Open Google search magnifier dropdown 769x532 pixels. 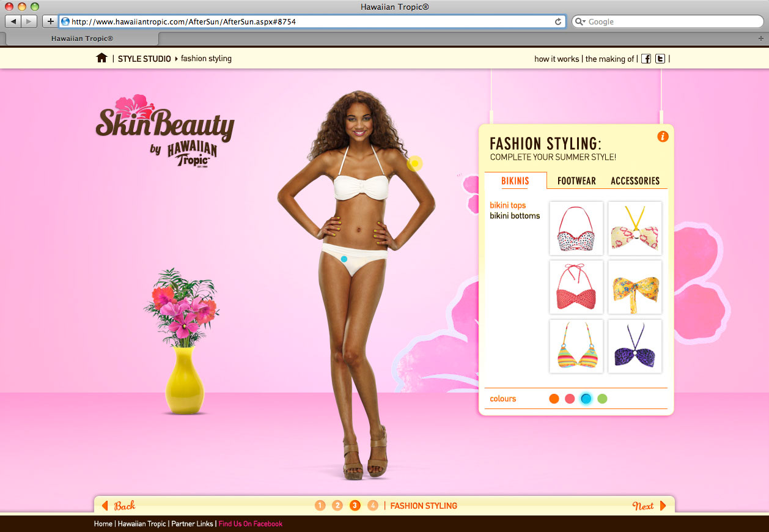581,21
